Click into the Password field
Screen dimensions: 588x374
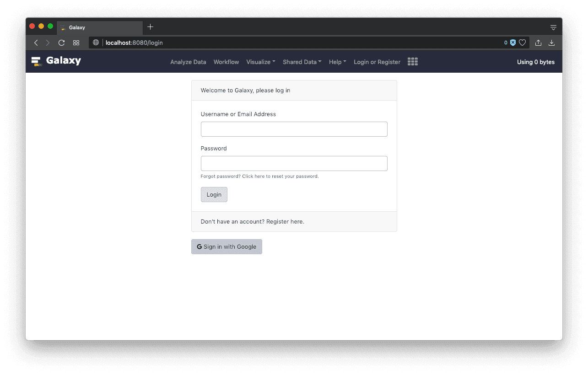point(294,163)
